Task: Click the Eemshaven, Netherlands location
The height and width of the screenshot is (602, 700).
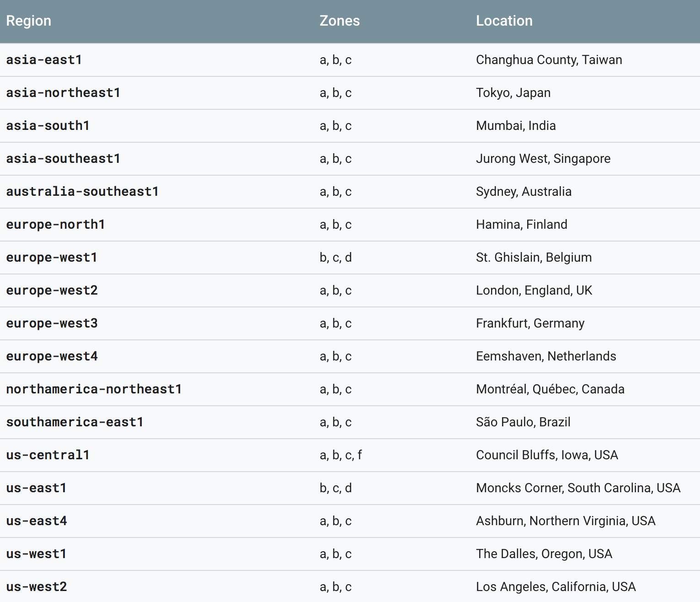Action: click(x=546, y=356)
